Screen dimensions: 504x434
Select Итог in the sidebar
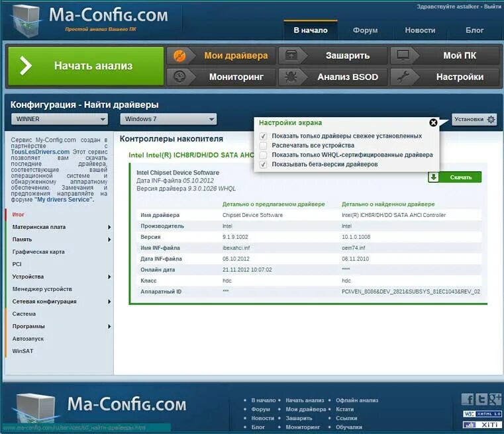(x=19, y=214)
